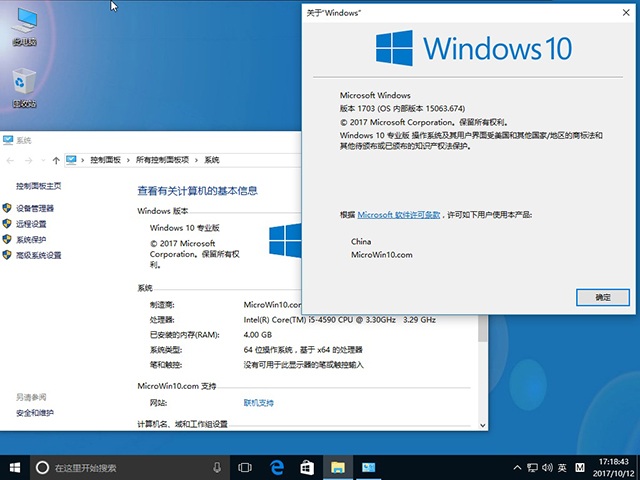640x480 pixels.
Task: Open 安全和维护 link at the sidebar bottom
Action: point(35,413)
